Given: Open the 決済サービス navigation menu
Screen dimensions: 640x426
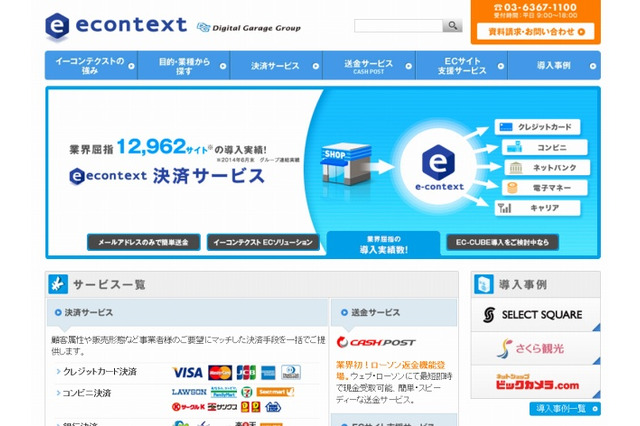Looking at the screenshot, I should tap(276, 65).
